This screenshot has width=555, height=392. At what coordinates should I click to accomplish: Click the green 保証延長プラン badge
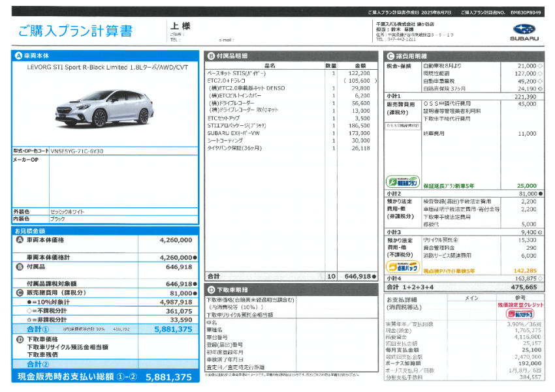tap(403, 182)
